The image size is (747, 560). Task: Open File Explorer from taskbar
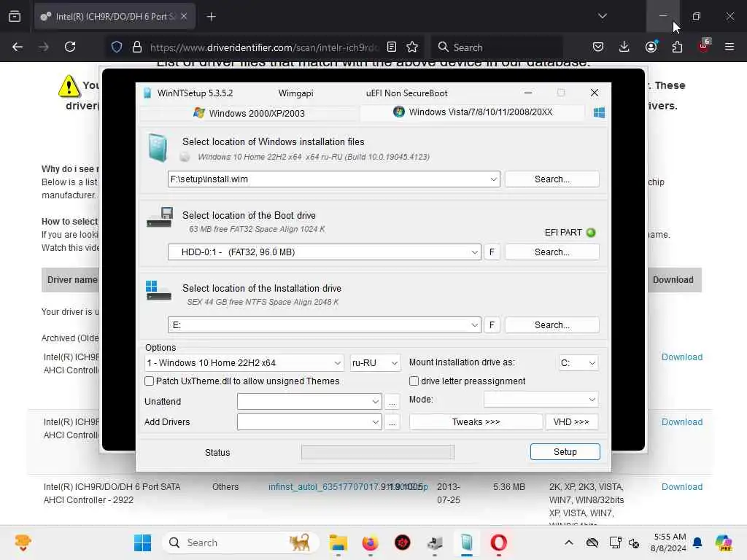[x=338, y=542]
